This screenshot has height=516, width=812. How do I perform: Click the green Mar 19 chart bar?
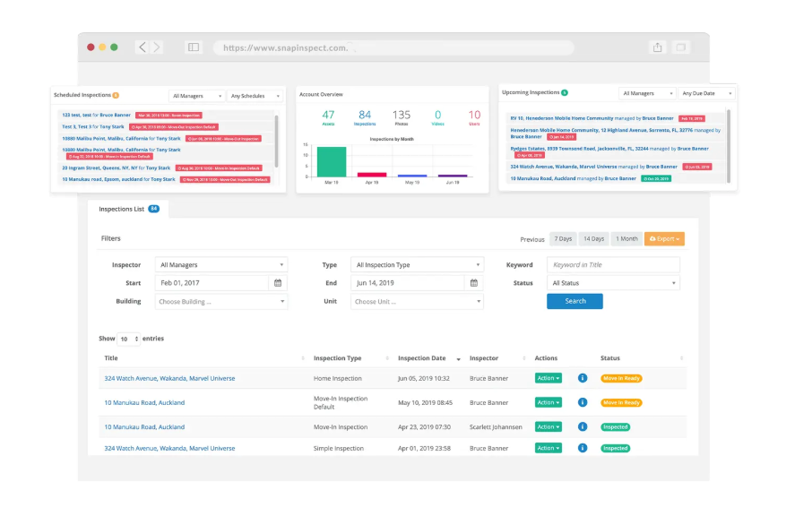point(331,161)
